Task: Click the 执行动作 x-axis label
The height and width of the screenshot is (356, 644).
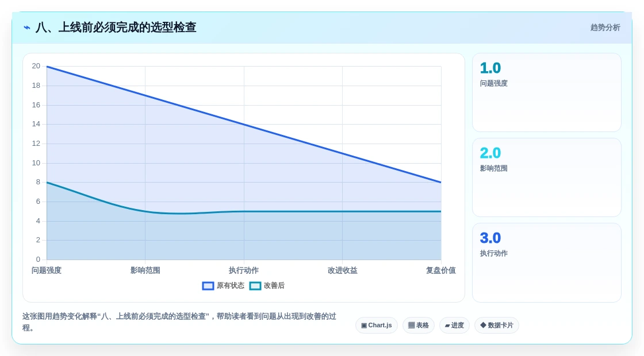Action: click(x=244, y=270)
